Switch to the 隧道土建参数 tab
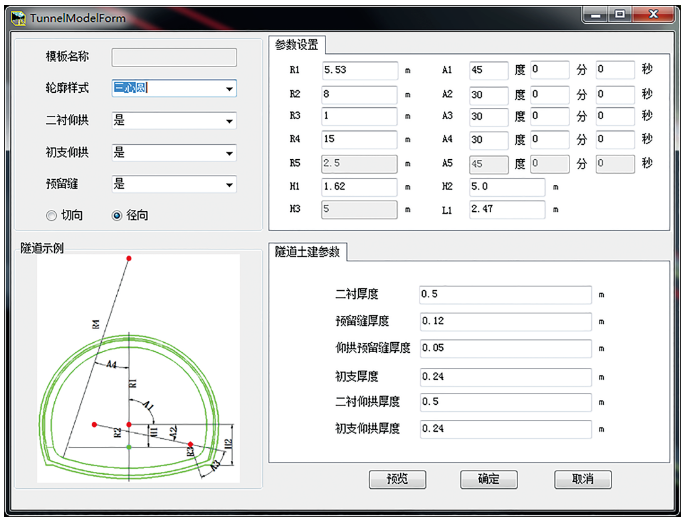Screen dimensions: 688x523 [307, 252]
